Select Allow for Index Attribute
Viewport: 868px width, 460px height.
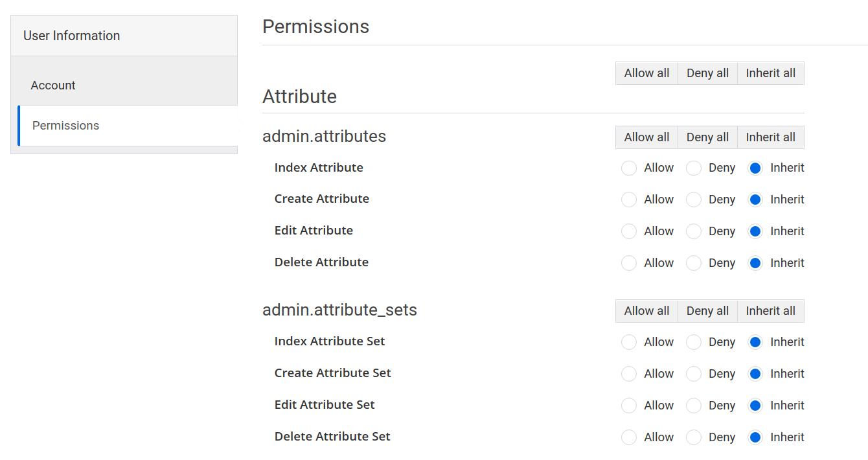click(x=628, y=168)
